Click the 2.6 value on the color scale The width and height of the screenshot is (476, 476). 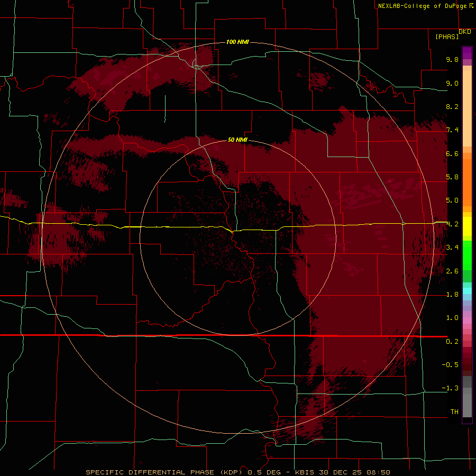[452, 271]
